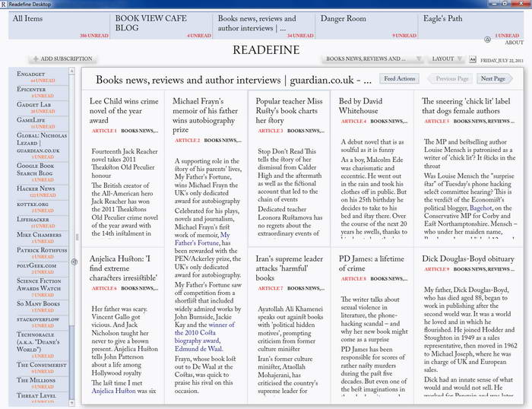Open article 'PD James: a lifetime of crime'
The width and height of the screenshot is (532, 409).
372,263
